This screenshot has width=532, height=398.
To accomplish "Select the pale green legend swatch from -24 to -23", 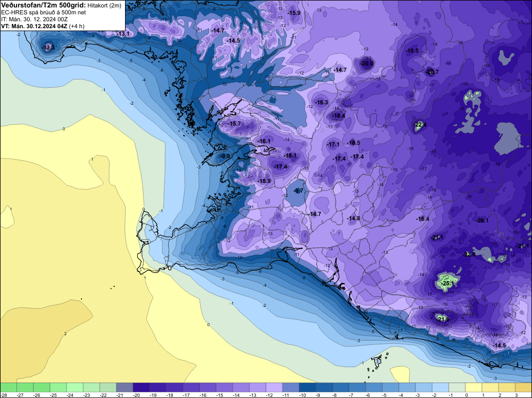I will pyautogui.click(x=74, y=387).
